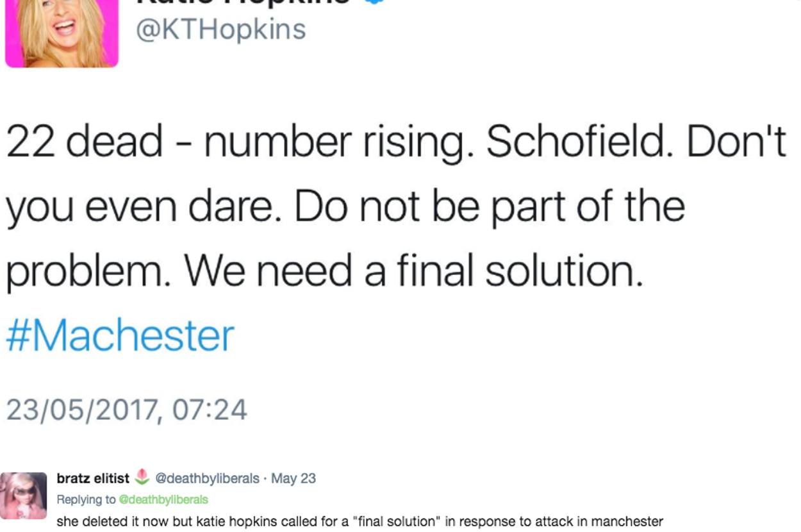Viewport: 801px width, 532px height.
Task: Click the cut-off display name at top
Action: click(244, 3)
